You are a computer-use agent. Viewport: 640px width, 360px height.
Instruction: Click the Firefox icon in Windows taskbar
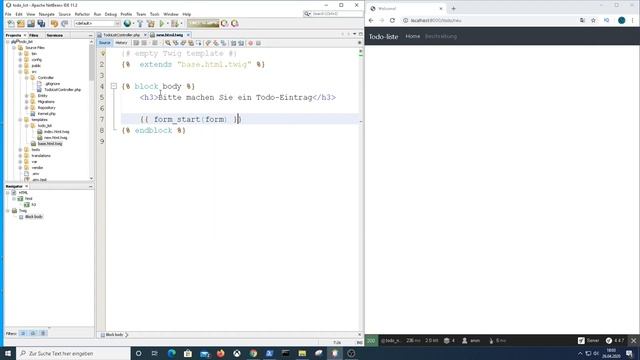click(x=220, y=353)
